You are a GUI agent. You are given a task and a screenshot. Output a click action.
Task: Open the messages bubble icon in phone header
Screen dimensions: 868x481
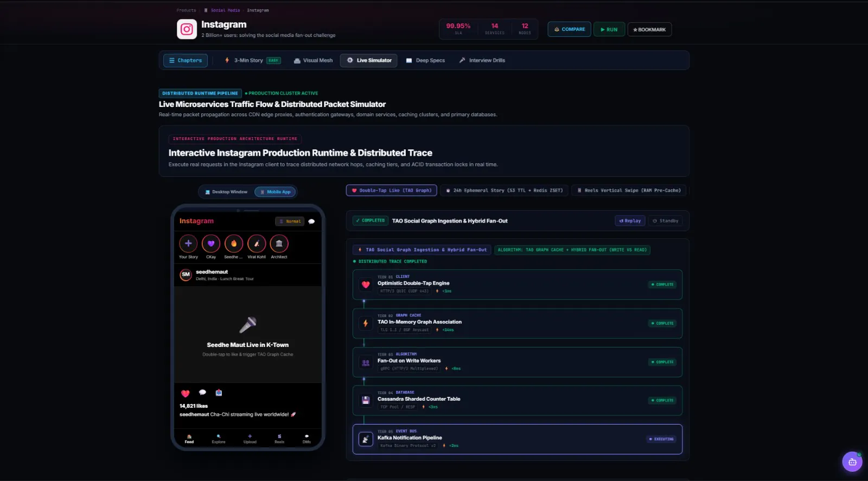pos(311,221)
